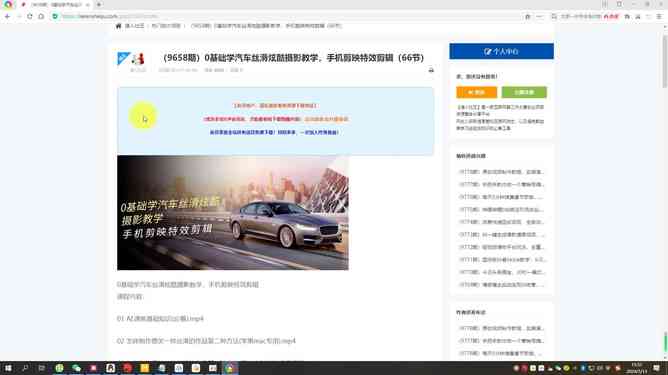Reload the current page
The width and height of the screenshot is (668, 375).
(29, 16)
